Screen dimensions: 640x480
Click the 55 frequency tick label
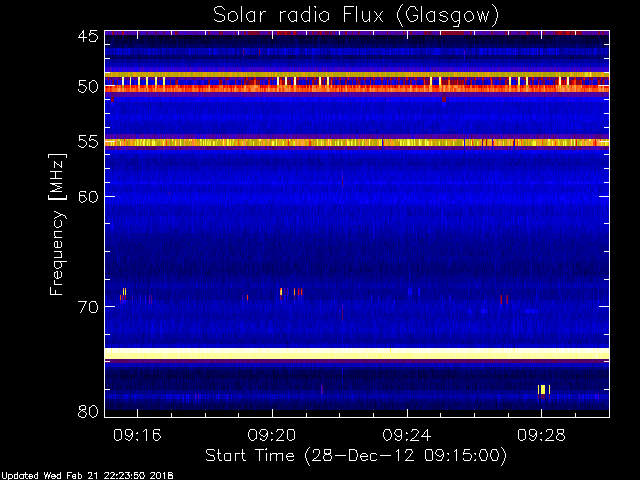click(x=88, y=142)
